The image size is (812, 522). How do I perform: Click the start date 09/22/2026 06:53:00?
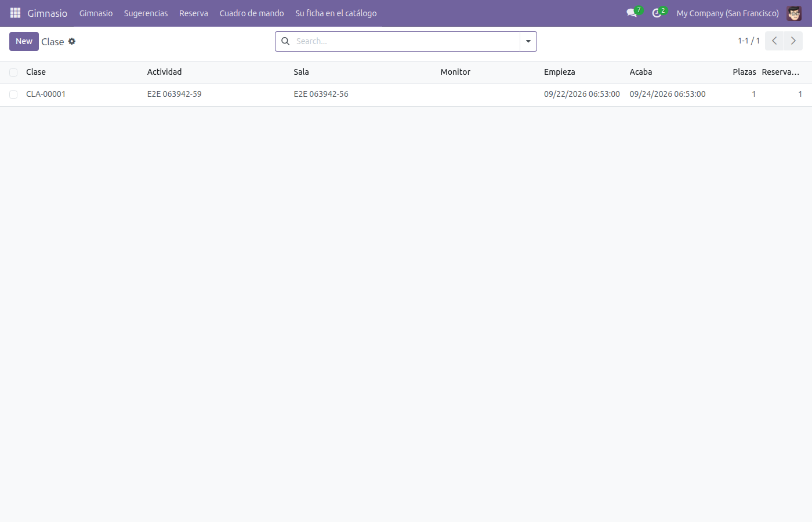[x=582, y=94]
